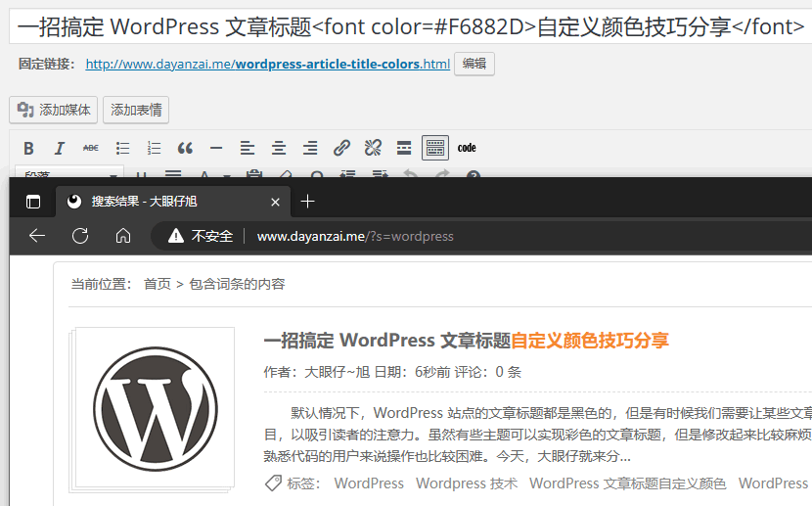The height and width of the screenshot is (506, 812).
Task: Align text center
Action: pos(279,148)
